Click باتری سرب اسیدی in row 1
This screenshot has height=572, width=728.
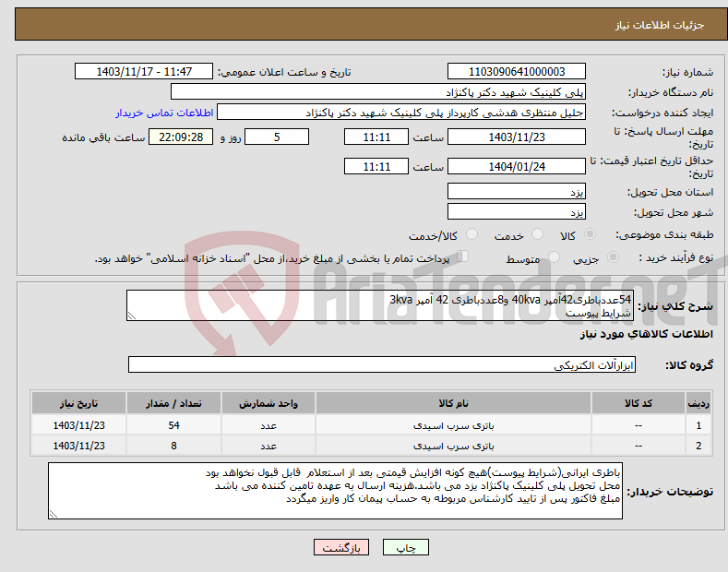click(453, 425)
